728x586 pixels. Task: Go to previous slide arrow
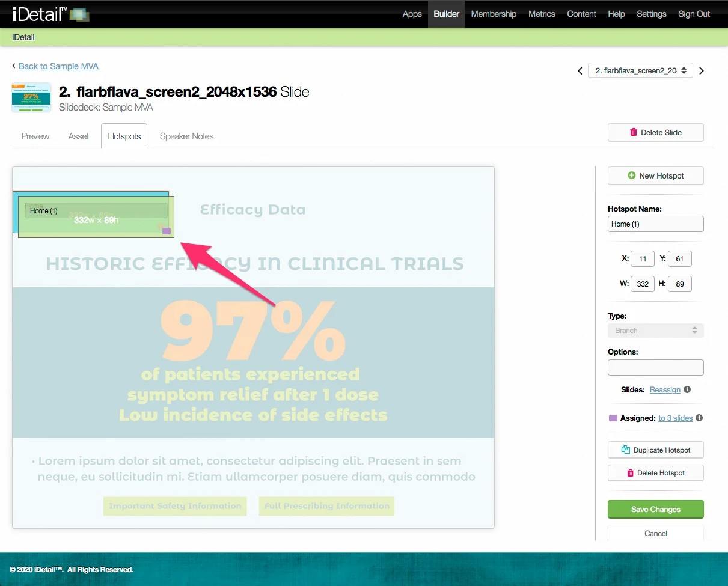pyautogui.click(x=580, y=71)
